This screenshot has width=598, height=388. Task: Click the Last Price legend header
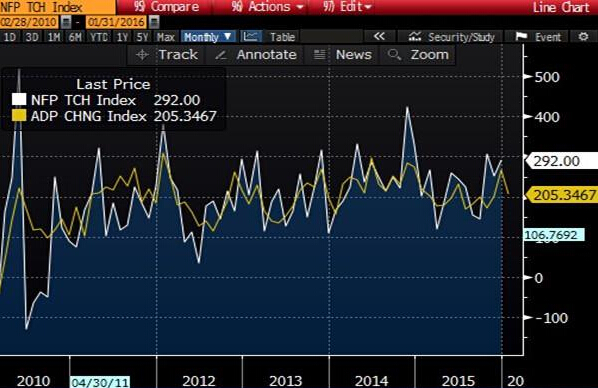click(x=113, y=84)
